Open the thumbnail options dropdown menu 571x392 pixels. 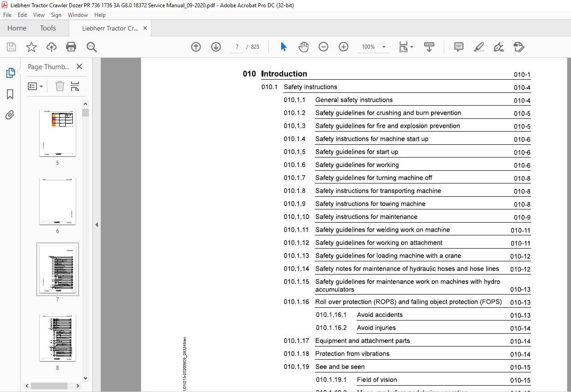35,86
